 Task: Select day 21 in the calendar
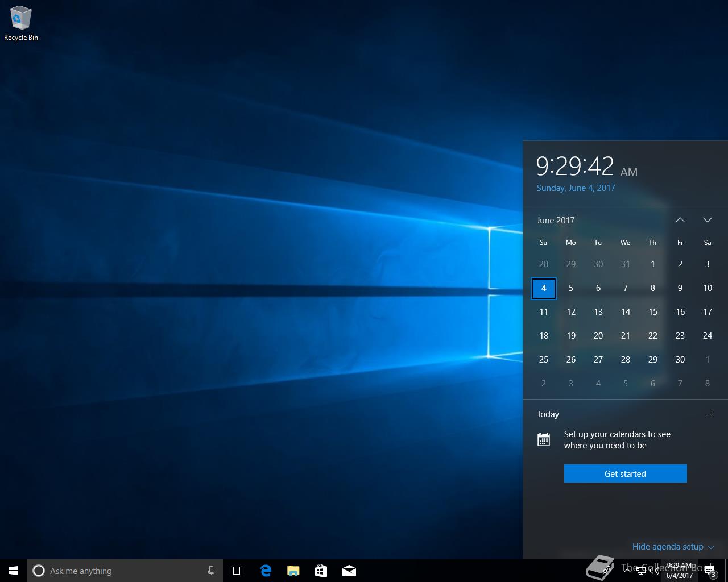coord(626,336)
